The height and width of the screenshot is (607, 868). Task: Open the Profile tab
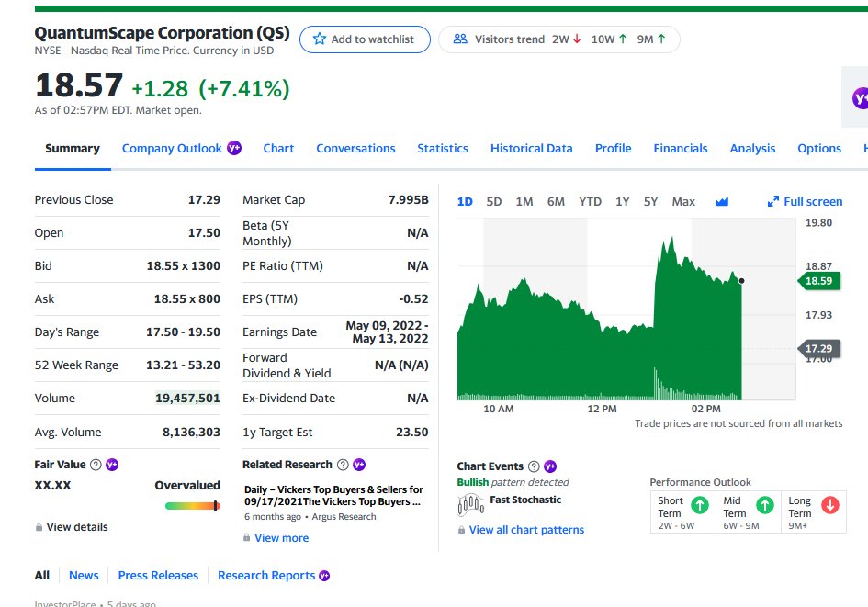point(613,148)
